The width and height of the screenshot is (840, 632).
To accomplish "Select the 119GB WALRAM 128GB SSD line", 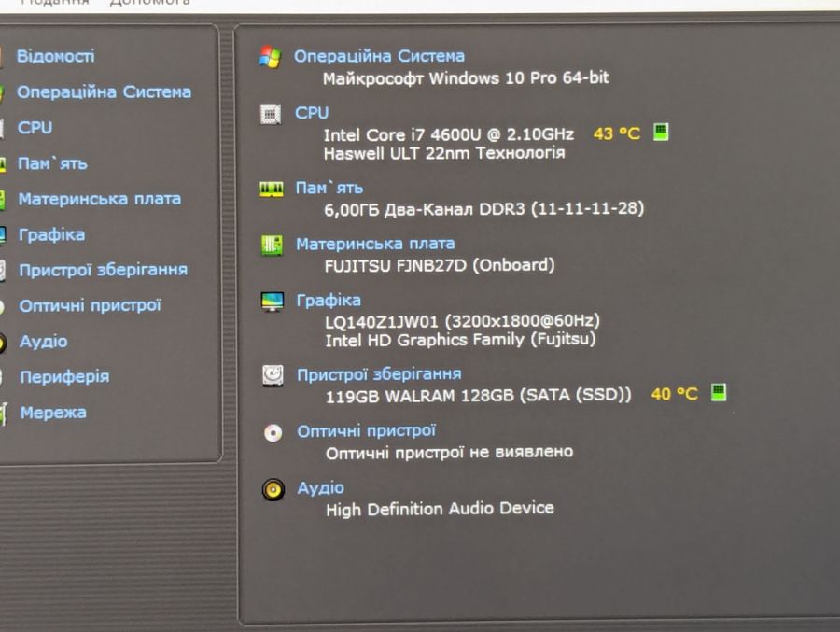I will [x=479, y=396].
